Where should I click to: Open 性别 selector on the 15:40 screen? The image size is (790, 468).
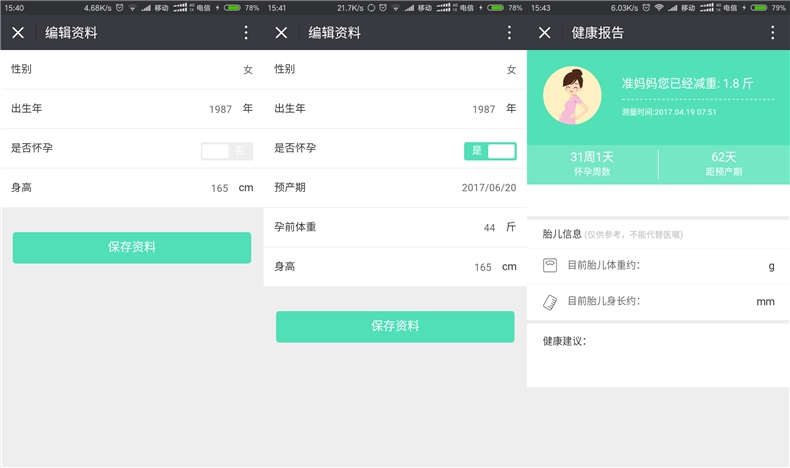click(x=131, y=70)
